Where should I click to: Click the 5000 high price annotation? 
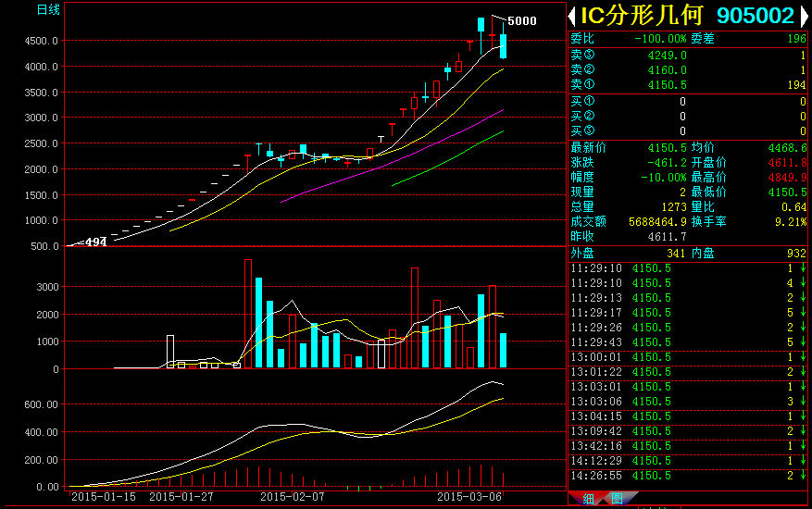[522, 21]
